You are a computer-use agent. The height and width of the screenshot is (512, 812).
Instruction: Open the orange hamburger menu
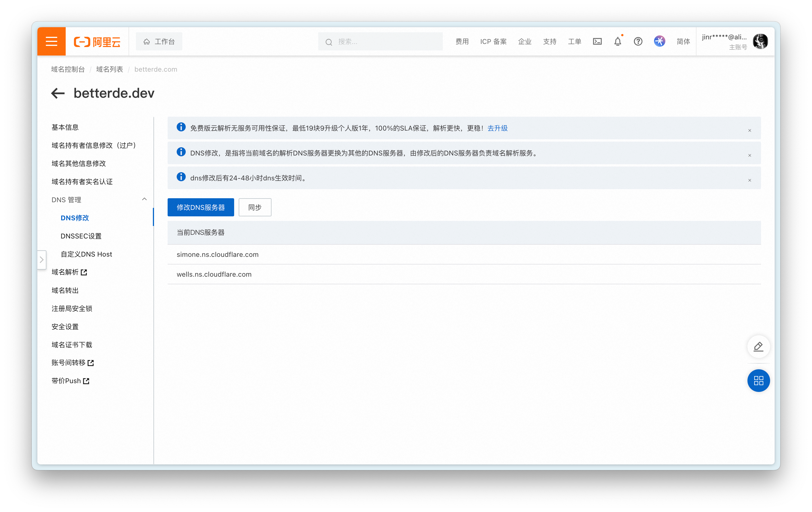point(51,41)
